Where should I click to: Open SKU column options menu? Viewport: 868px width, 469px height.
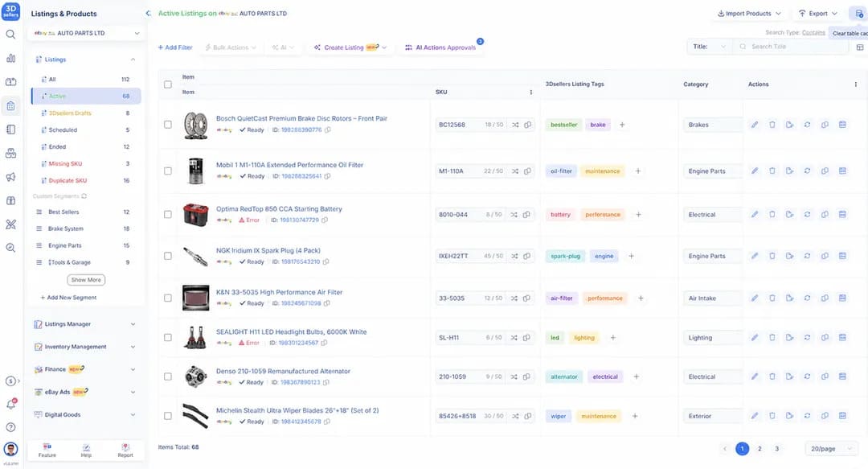point(531,92)
